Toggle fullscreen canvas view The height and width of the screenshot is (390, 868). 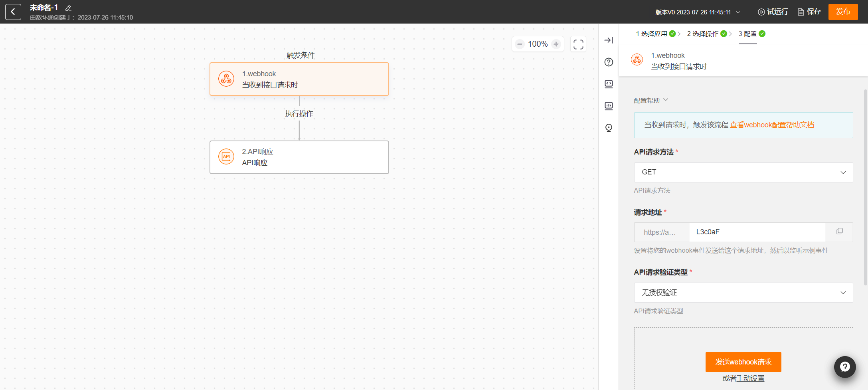(x=578, y=44)
